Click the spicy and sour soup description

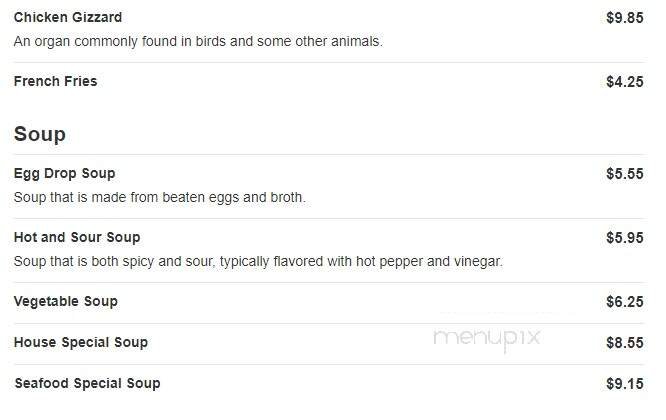tap(258, 262)
